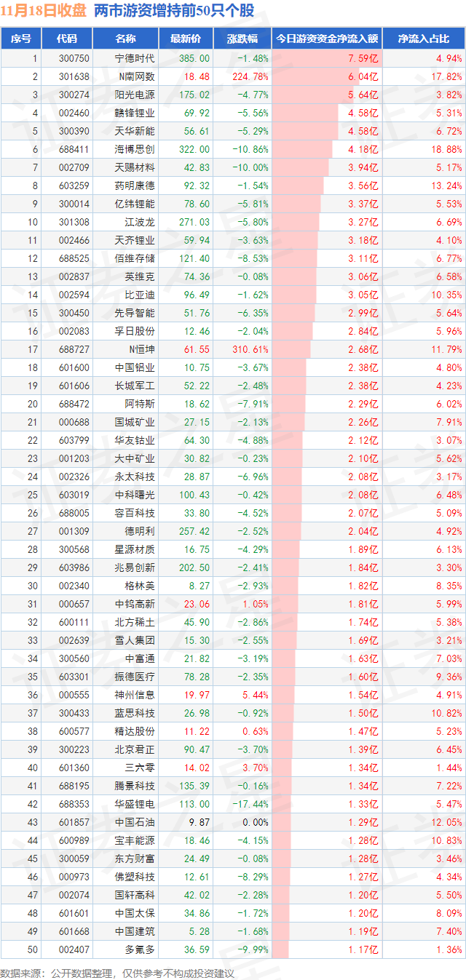This screenshot has width=466, height=980.
Task: Click the 代码 column header
Action: (x=66, y=39)
